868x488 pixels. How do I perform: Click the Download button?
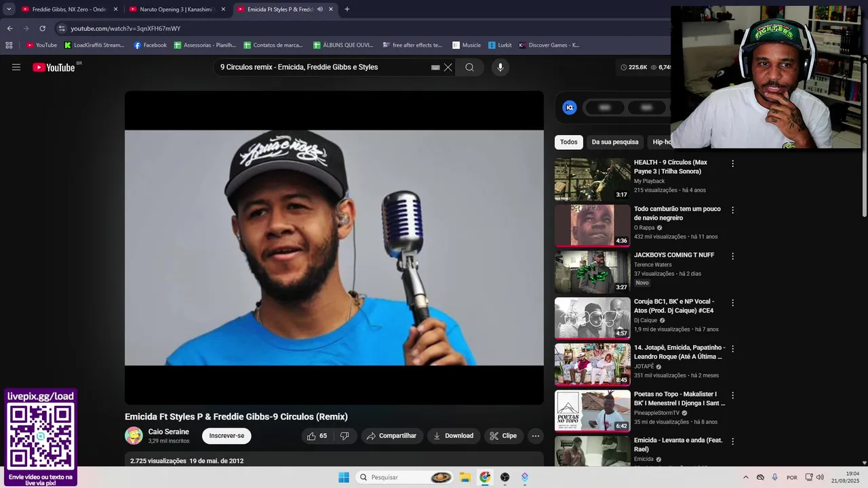454,436
